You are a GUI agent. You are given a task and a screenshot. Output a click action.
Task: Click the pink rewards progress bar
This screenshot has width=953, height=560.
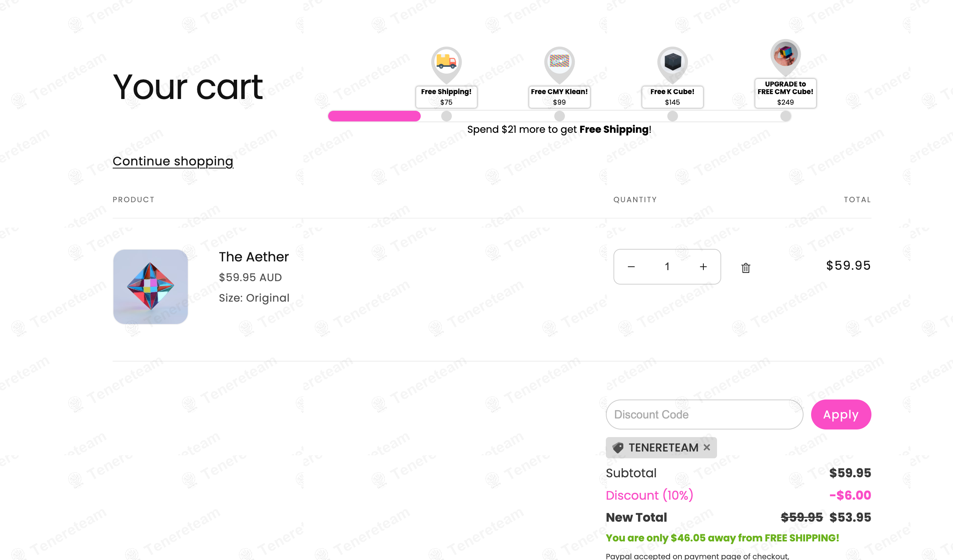(374, 116)
